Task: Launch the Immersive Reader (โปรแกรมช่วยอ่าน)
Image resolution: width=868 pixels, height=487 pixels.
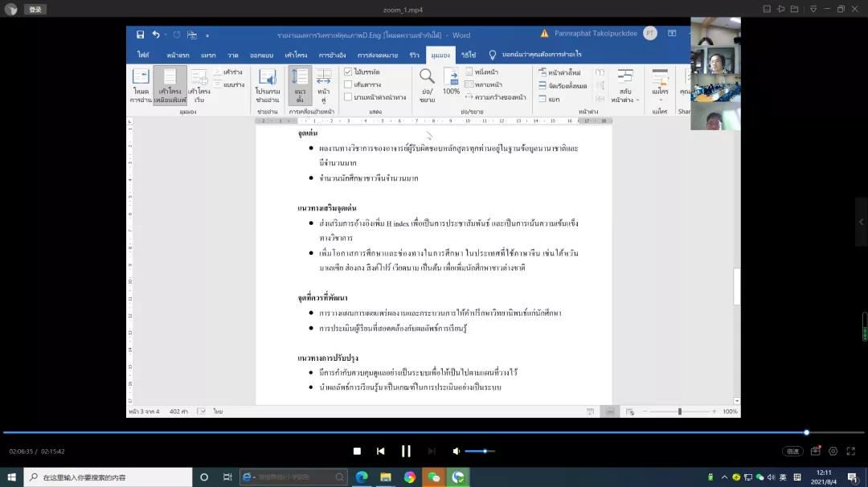Action: tap(268, 86)
